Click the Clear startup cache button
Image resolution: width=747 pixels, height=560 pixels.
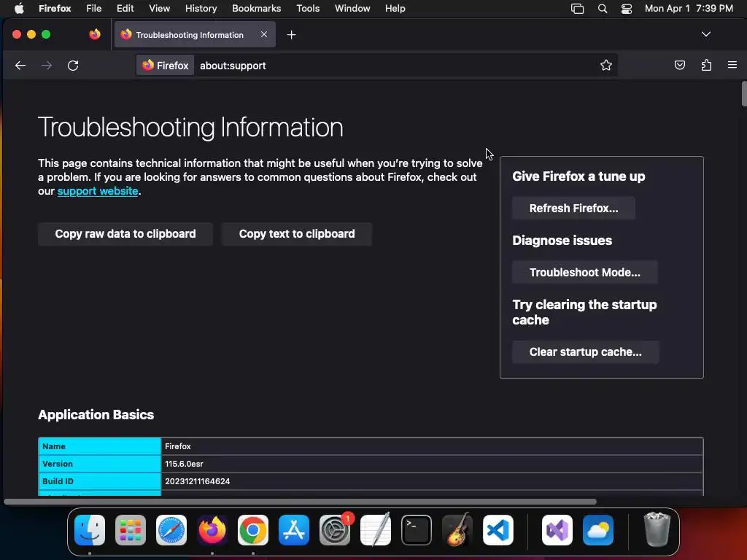(586, 352)
